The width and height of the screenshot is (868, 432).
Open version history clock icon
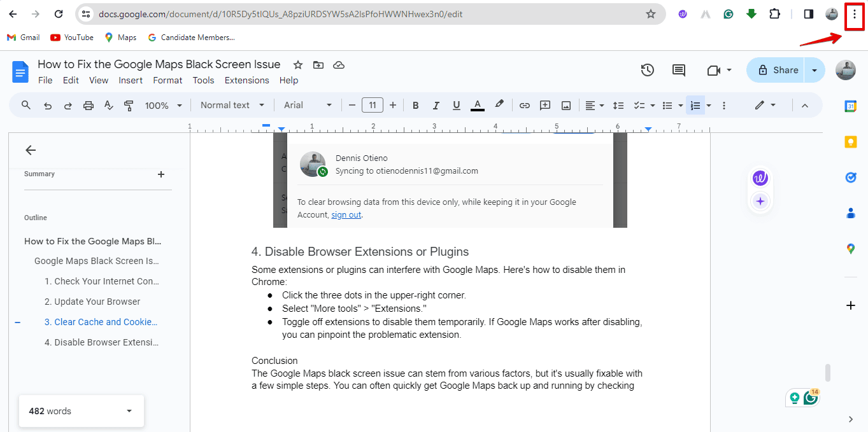[x=647, y=70]
